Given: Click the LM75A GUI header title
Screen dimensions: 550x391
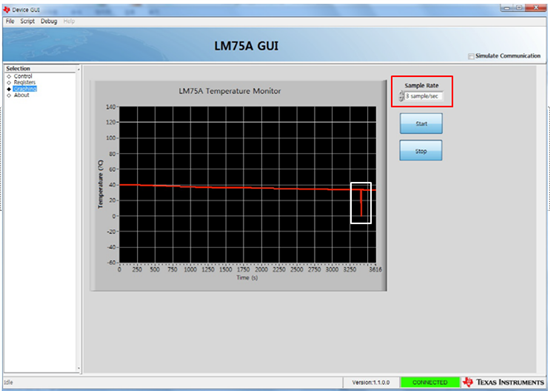Looking at the screenshot, I should click(x=246, y=46).
